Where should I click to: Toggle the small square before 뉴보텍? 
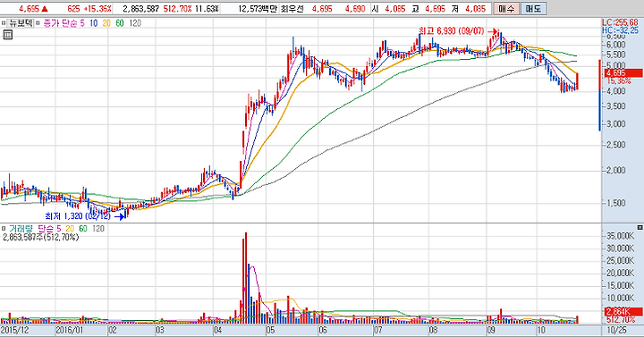click(4, 23)
